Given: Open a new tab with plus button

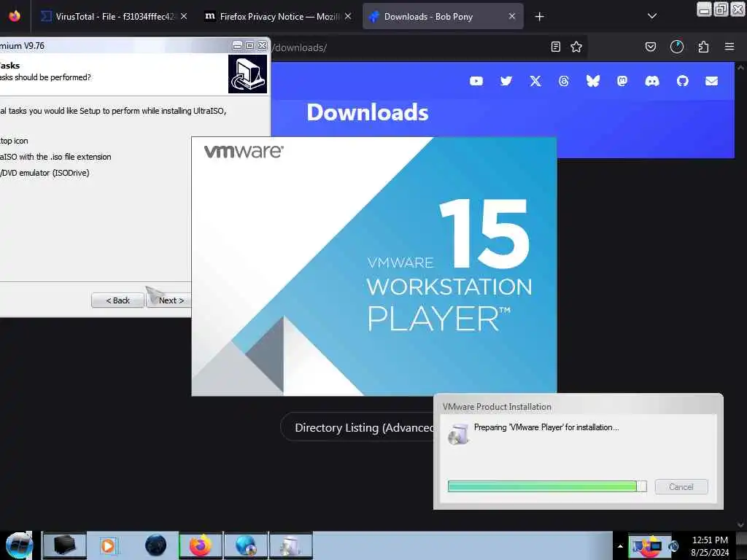Looking at the screenshot, I should pyautogui.click(x=539, y=17).
